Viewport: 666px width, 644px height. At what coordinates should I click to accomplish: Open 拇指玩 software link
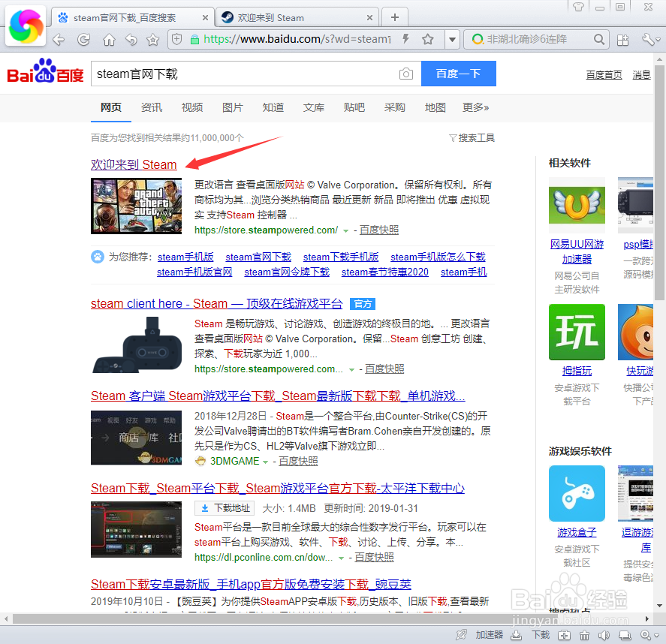click(577, 372)
